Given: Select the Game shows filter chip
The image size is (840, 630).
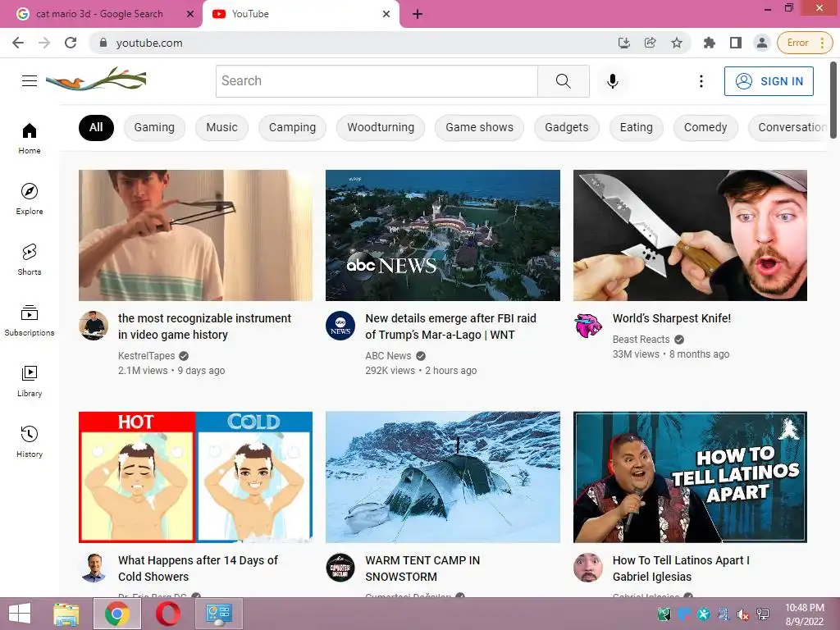Looking at the screenshot, I should pyautogui.click(x=479, y=127).
